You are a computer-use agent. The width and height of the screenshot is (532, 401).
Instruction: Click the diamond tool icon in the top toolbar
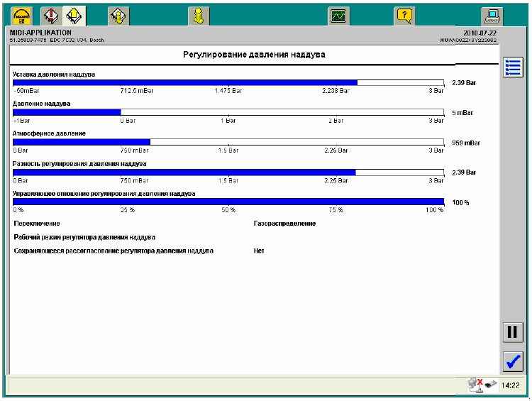tap(118, 15)
